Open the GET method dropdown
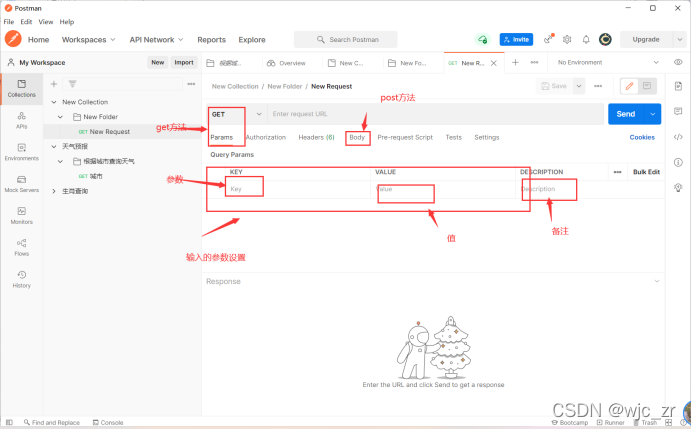The height and width of the screenshot is (430, 691). point(237,114)
